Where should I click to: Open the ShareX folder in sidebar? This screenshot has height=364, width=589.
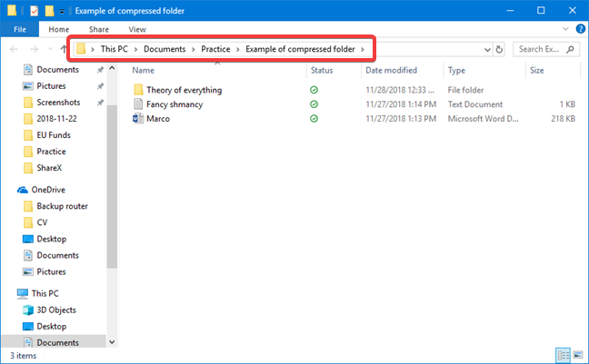click(x=49, y=168)
